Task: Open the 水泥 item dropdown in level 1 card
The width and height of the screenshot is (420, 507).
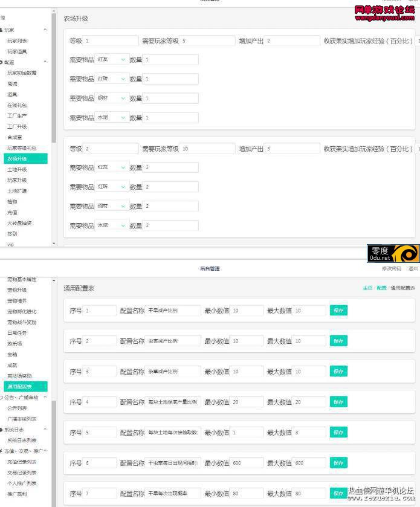Action: [112, 118]
